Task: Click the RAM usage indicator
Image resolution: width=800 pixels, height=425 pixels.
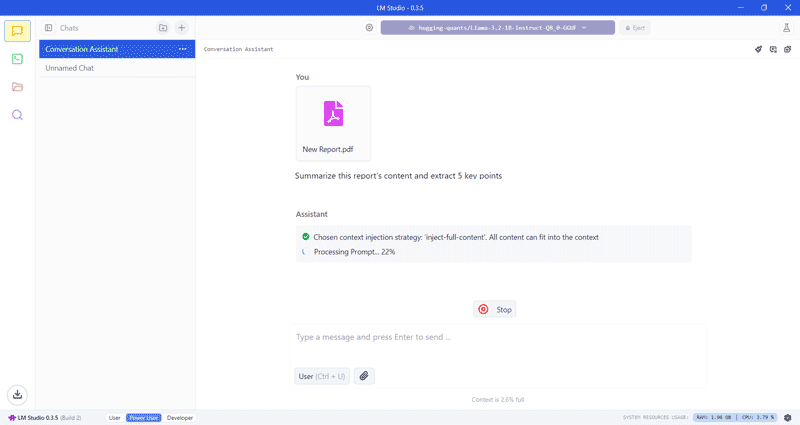Action: click(x=713, y=417)
